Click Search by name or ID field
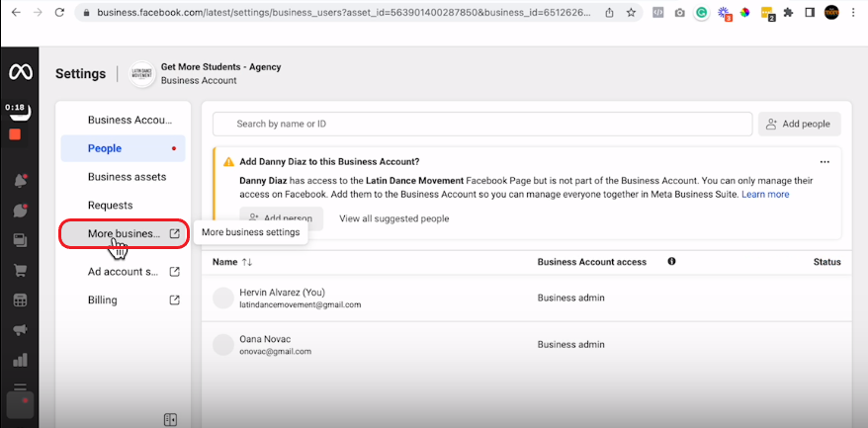This screenshot has width=868, height=428. pos(482,124)
